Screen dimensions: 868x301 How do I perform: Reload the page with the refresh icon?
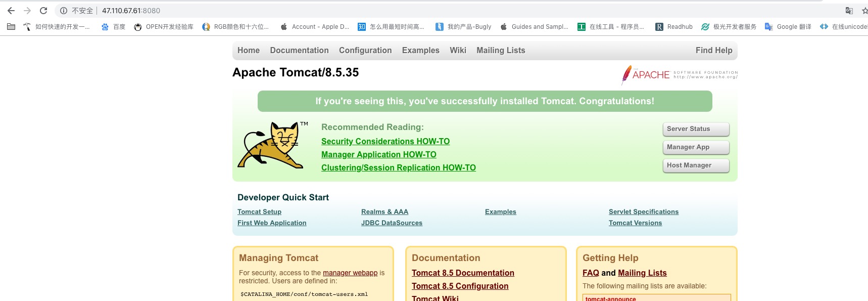(43, 11)
